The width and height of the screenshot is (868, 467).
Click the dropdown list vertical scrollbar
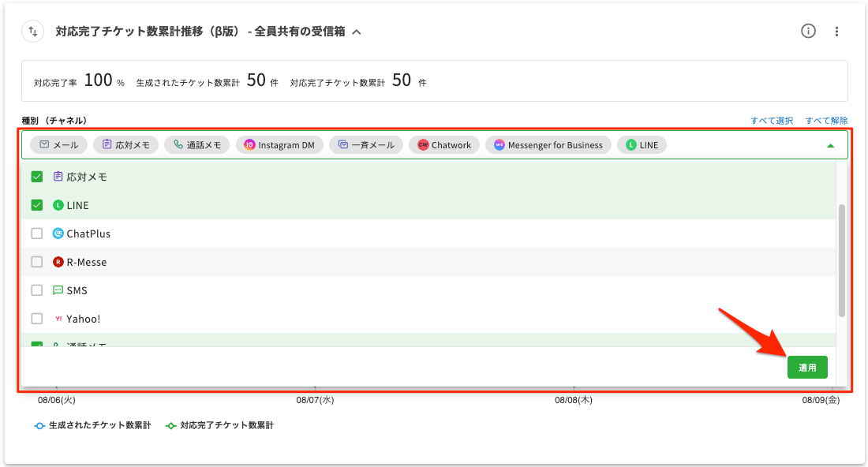coord(842,260)
